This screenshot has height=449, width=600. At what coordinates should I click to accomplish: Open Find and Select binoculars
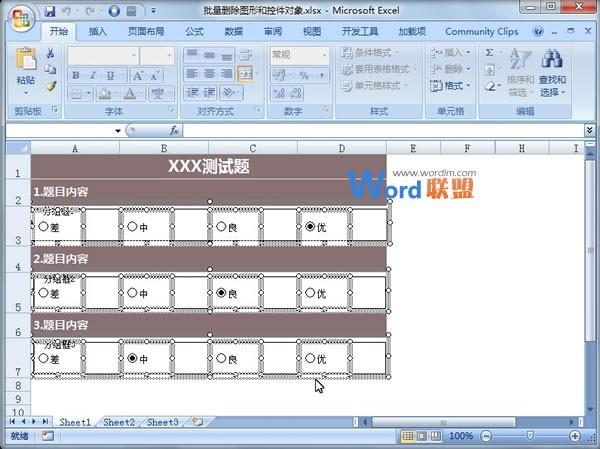click(x=552, y=60)
